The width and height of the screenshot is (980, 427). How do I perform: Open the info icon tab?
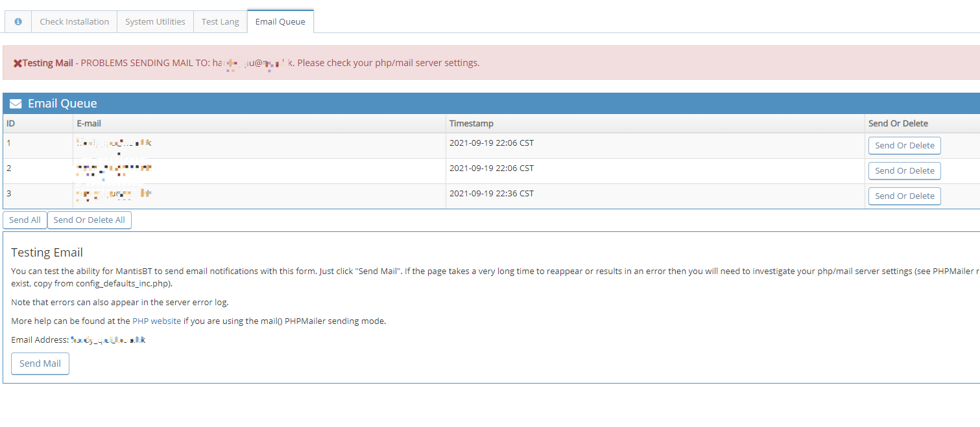point(18,21)
